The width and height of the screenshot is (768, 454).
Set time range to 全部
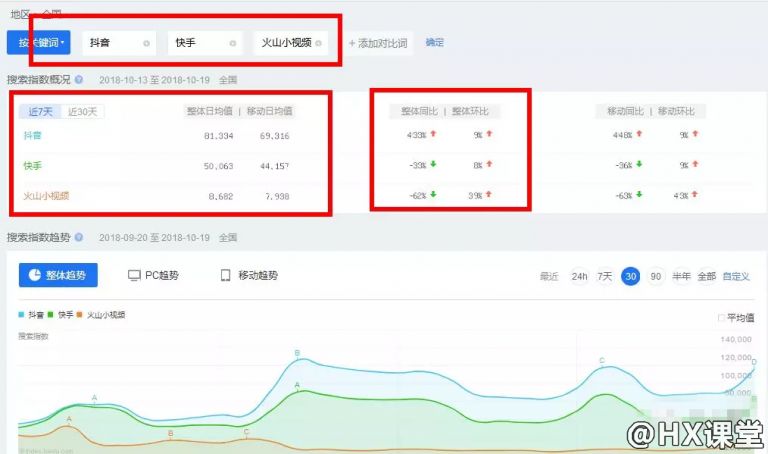click(707, 277)
